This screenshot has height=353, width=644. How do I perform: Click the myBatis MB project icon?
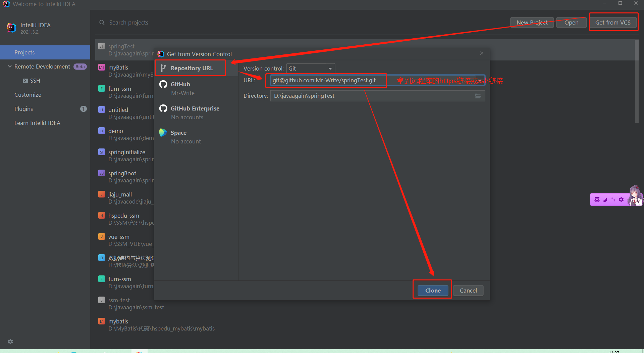pyautogui.click(x=102, y=67)
